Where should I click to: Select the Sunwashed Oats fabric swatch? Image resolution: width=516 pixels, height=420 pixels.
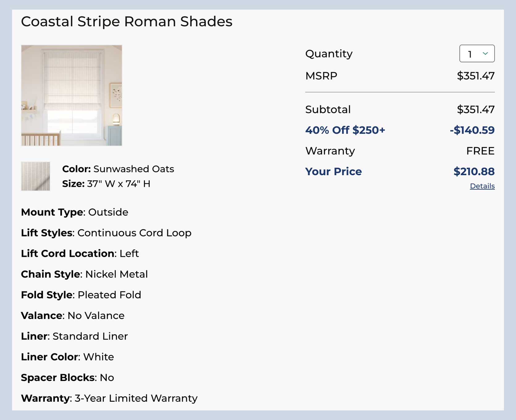pos(36,176)
